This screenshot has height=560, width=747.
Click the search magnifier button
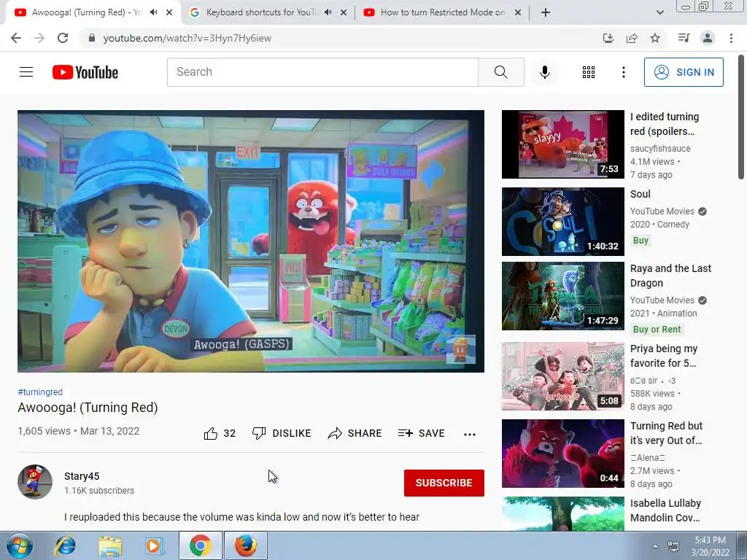[x=500, y=72]
